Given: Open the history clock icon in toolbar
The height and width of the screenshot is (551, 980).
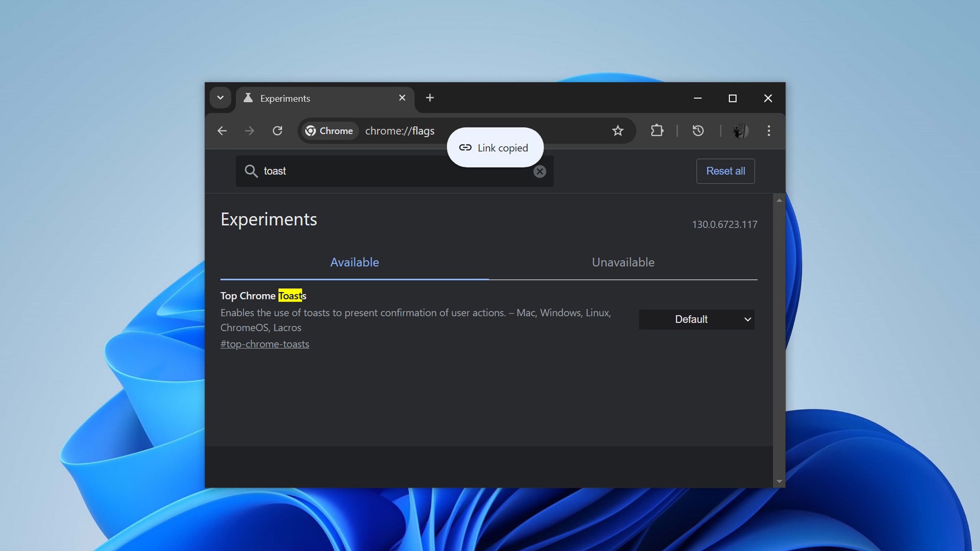Looking at the screenshot, I should click(698, 131).
